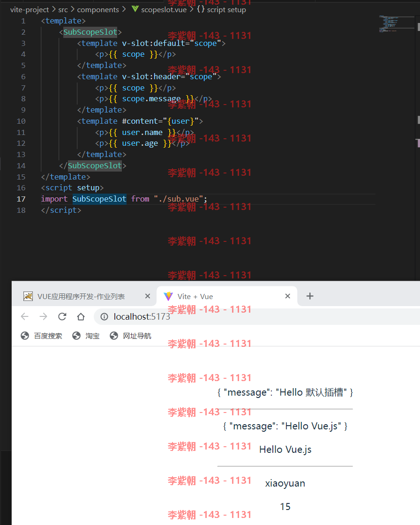
Task: Click xiaoyuan text on page
Action: click(285, 483)
